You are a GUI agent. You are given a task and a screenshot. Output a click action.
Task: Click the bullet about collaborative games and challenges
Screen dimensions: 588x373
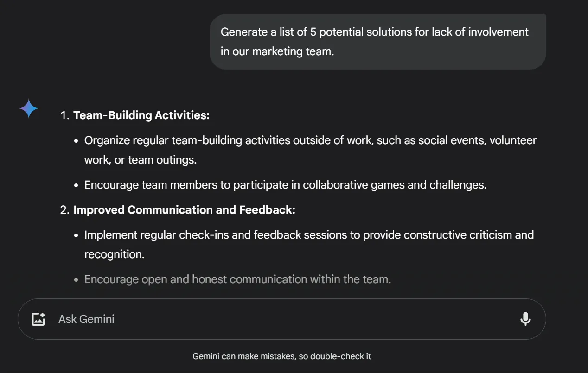pyautogui.click(x=285, y=185)
